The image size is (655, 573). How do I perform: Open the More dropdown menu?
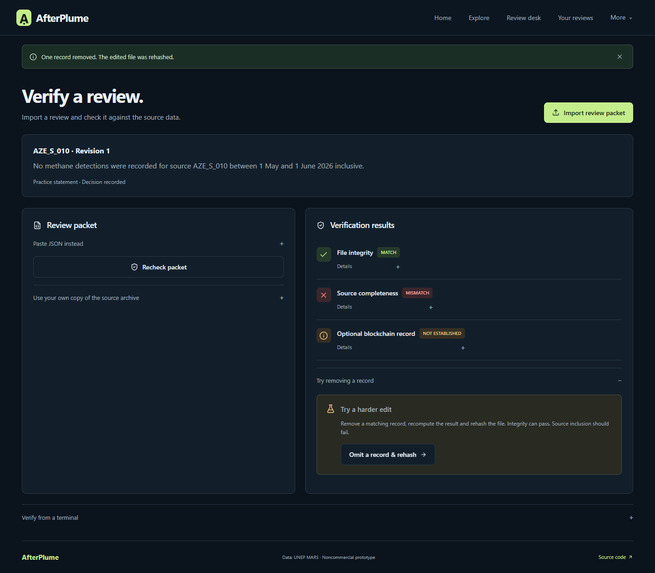621,18
